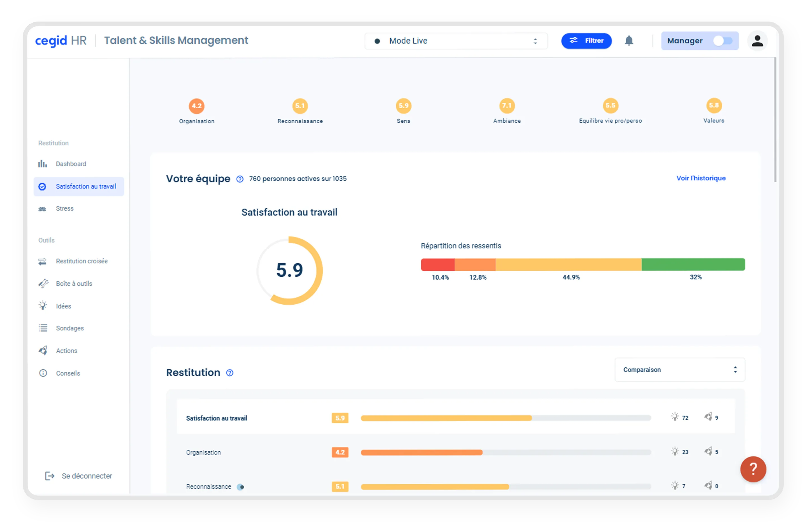Open the Dashboard menu item
This screenshot has height=532, width=807.
pos(71,164)
